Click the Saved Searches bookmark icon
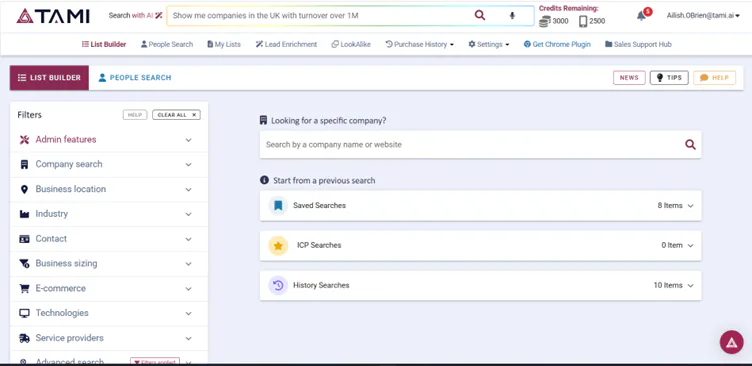Viewport: 752px width, 366px height. (278, 205)
